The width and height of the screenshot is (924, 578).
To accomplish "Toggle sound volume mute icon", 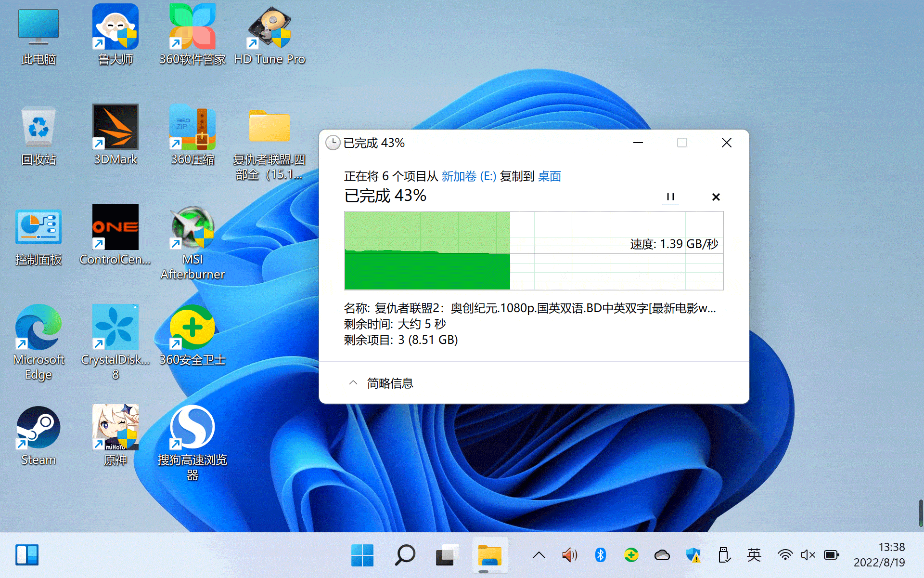I will coord(808,555).
